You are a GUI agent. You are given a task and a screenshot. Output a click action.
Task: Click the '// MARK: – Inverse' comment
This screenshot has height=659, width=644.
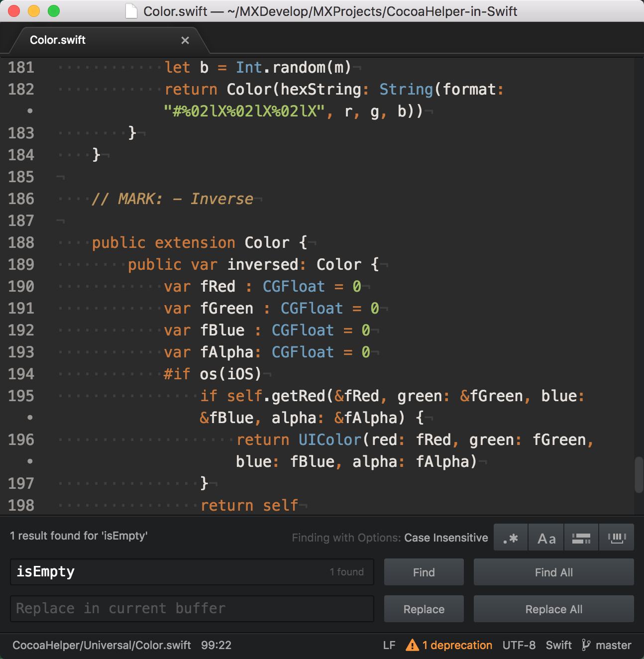pos(173,199)
